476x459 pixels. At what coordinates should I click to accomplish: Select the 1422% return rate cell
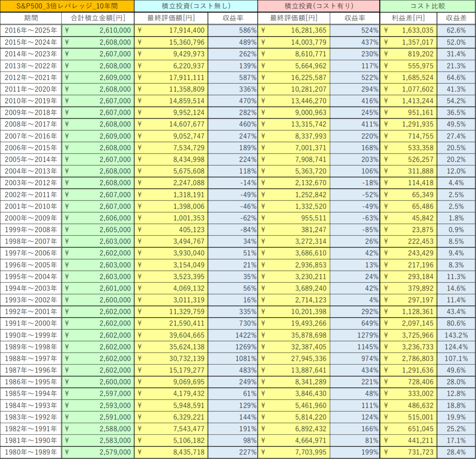[232, 335]
